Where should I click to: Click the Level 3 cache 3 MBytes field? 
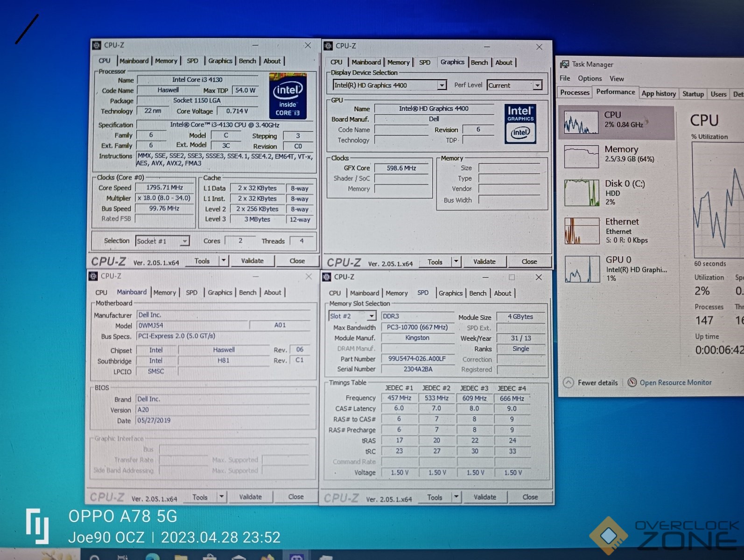257,219
